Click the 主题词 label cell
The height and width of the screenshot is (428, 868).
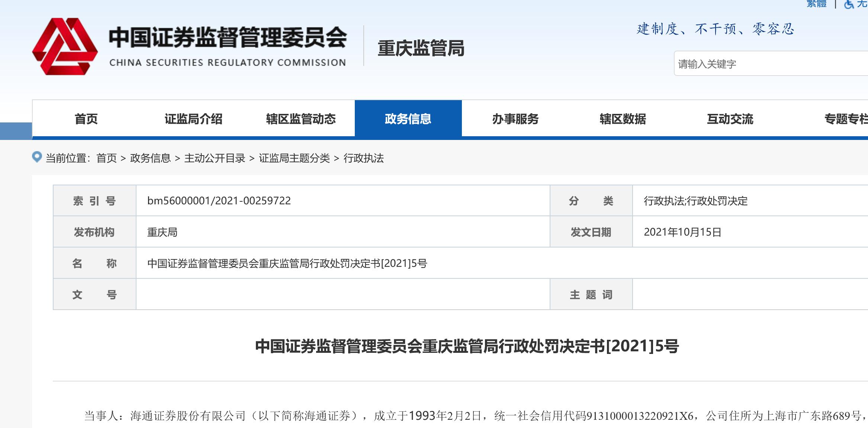point(591,294)
